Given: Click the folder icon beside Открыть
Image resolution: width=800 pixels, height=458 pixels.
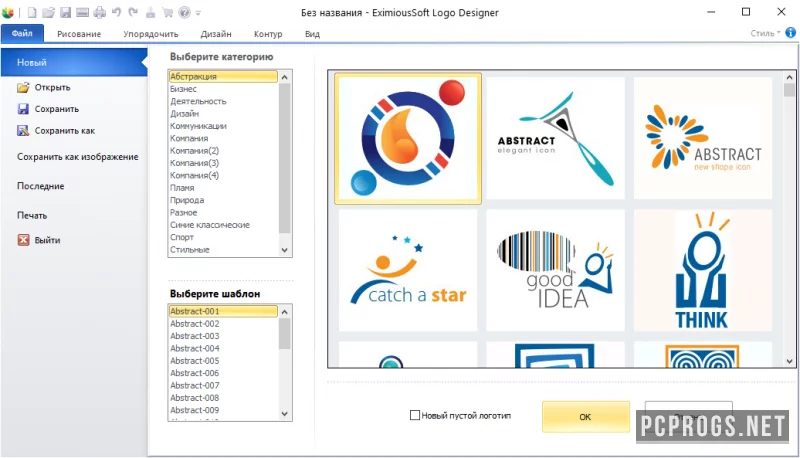Looking at the screenshot, I should (23, 87).
